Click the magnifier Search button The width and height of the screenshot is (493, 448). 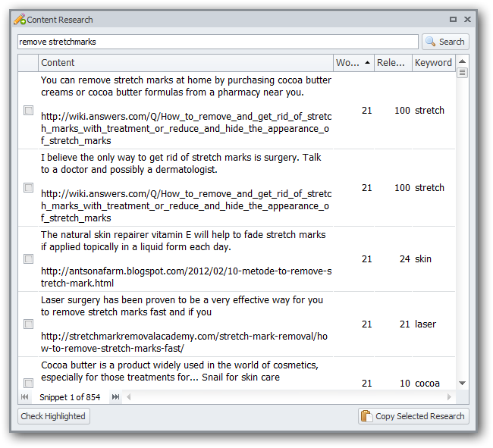tap(445, 42)
